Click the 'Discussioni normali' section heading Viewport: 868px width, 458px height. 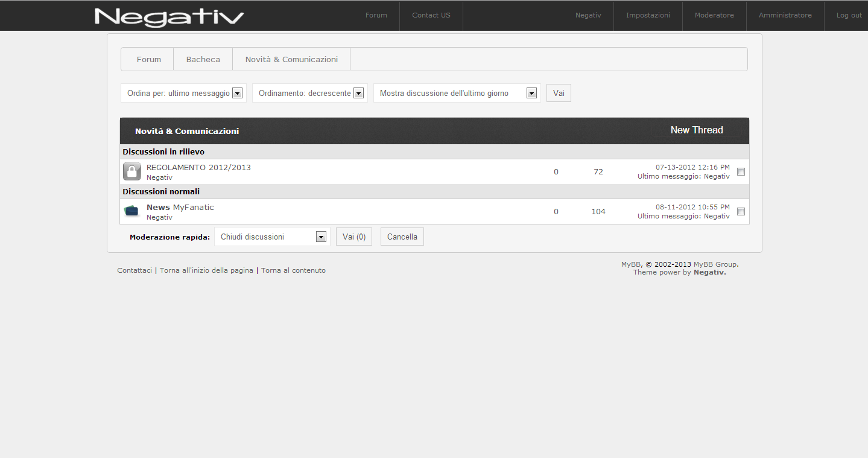click(x=161, y=191)
